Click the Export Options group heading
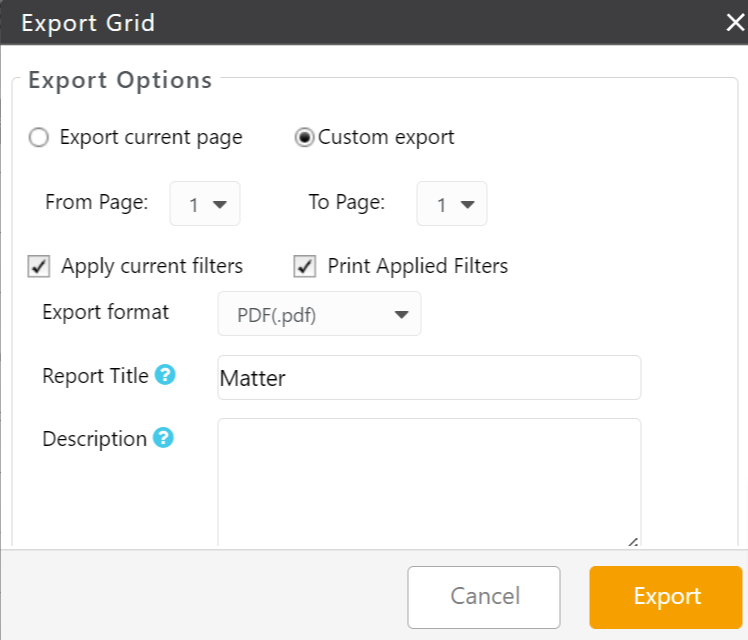 120,80
